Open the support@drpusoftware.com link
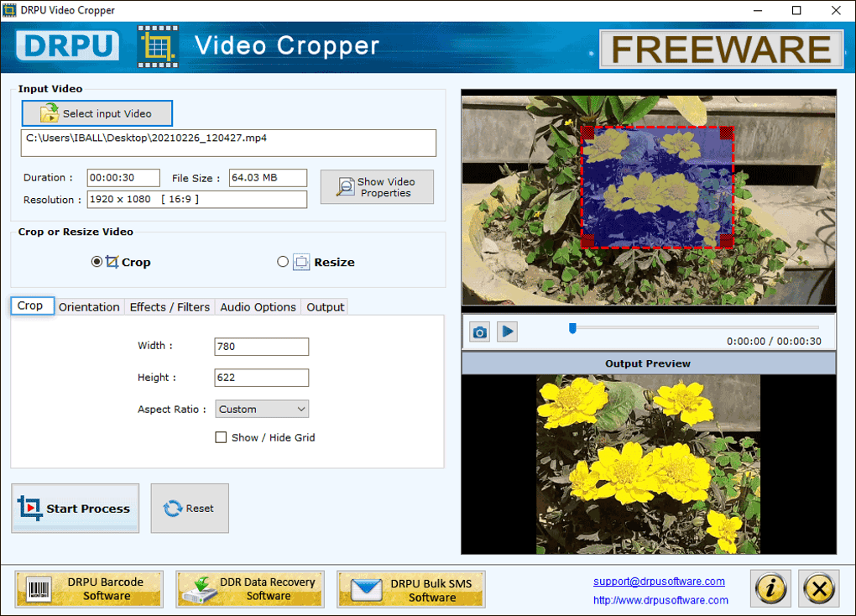856x616 pixels. 659,582
